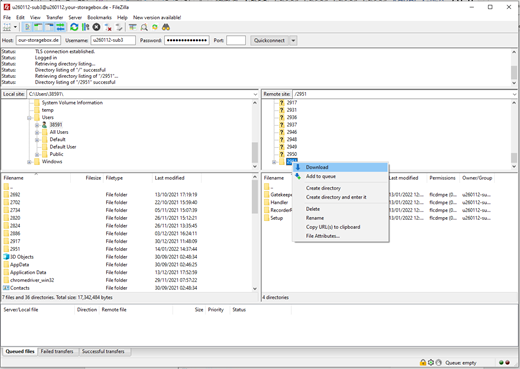Select Create directory in context menu
The height and width of the screenshot is (369, 520).
(x=340, y=188)
